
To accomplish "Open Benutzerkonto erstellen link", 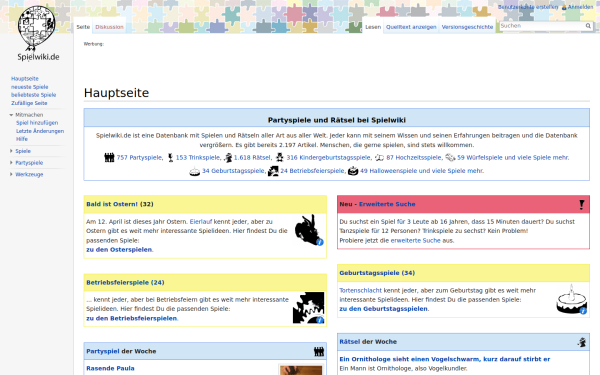I will pos(528,7).
